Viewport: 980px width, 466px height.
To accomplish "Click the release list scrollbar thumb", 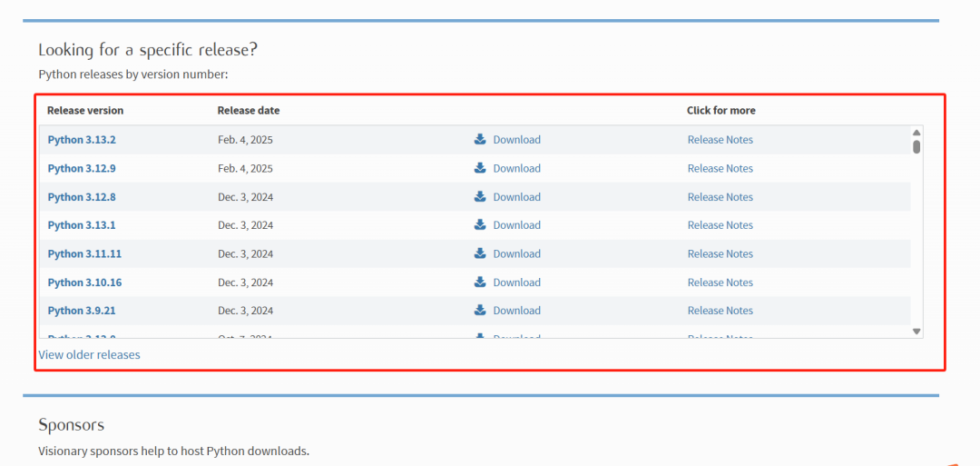I will (x=916, y=147).
